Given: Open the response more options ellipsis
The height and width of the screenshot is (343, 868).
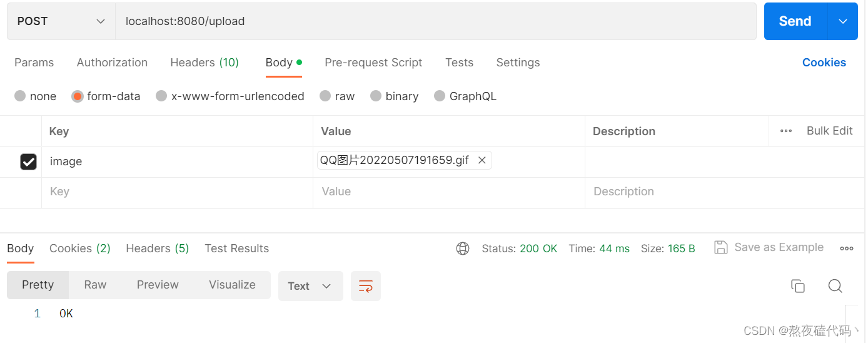Looking at the screenshot, I should click(x=847, y=248).
